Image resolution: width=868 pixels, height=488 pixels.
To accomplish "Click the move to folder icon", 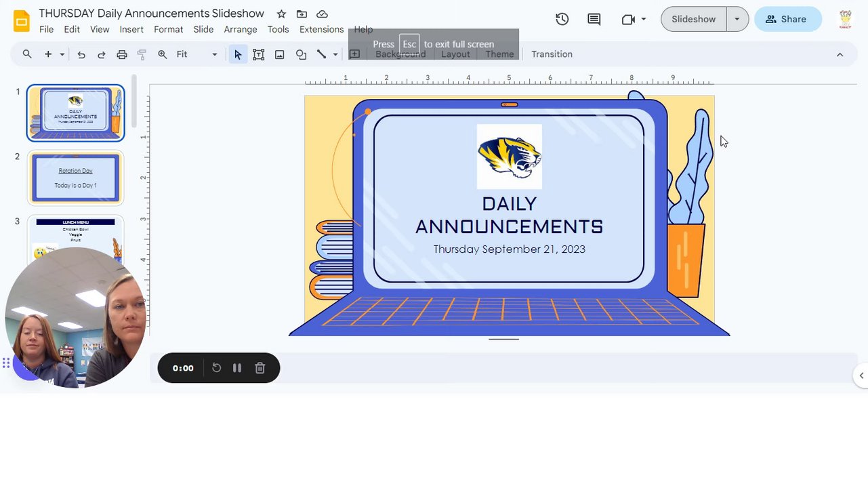I will 302,14.
